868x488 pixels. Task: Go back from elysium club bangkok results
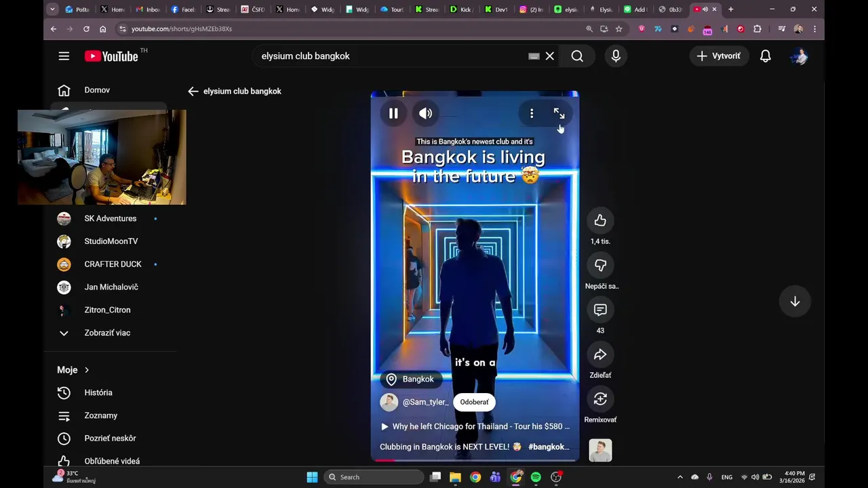[193, 91]
